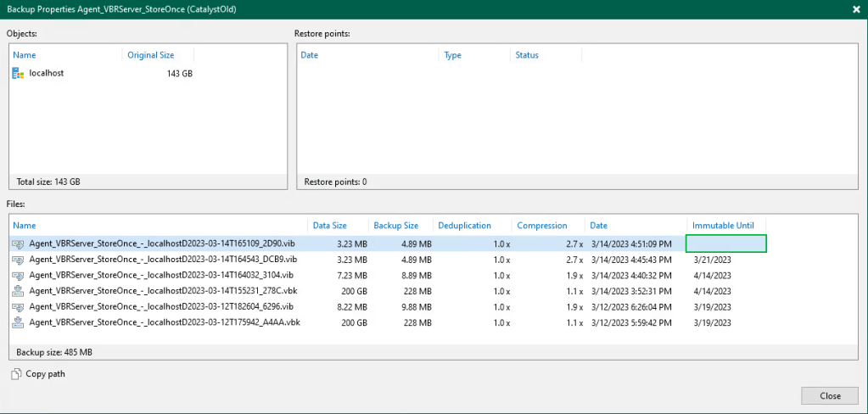This screenshot has height=414, width=868.
Task: Sort objects by Original Size column
Action: (150, 55)
